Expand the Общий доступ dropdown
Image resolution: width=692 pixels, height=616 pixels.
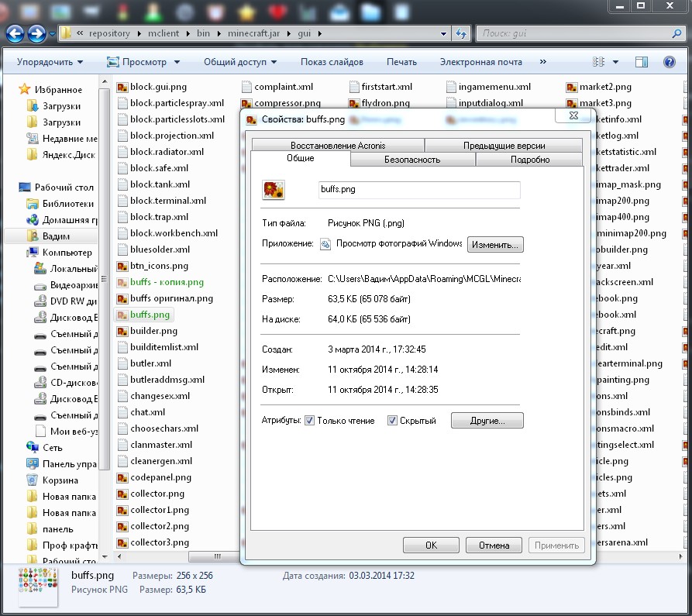[x=242, y=62]
